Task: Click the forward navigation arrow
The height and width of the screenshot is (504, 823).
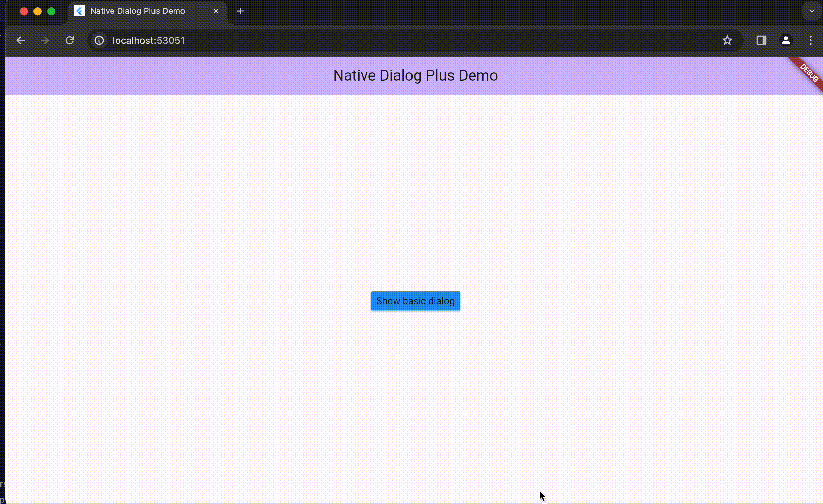Action: click(45, 40)
